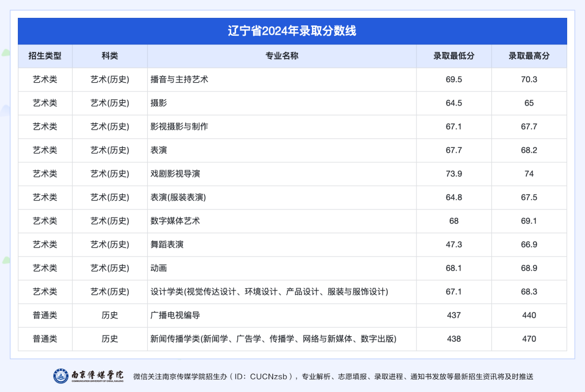The height and width of the screenshot is (392, 585).
Task: Click the lowest score 69.5
Action: pos(454,80)
